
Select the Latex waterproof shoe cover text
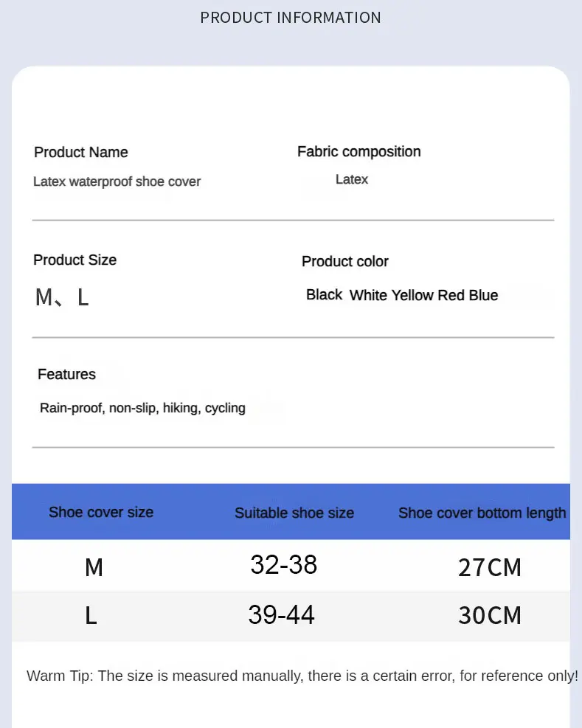tap(117, 181)
